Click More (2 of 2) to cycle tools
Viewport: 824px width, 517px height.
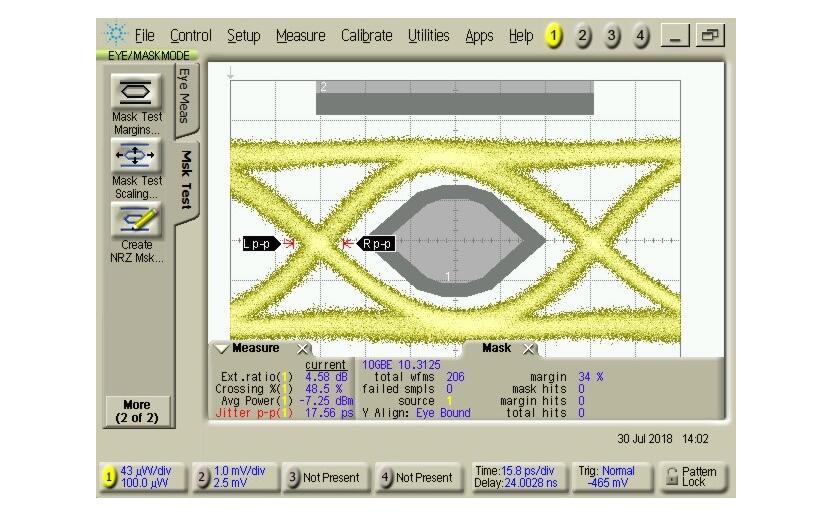point(137,410)
